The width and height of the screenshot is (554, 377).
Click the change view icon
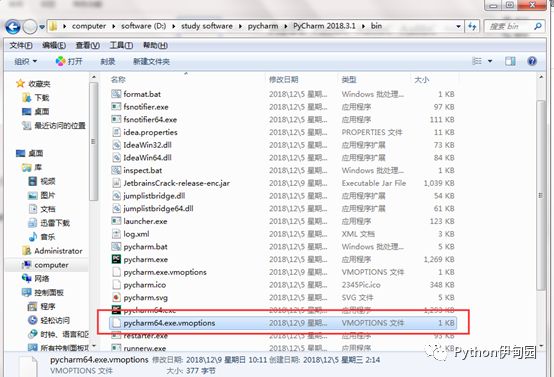click(477, 61)
